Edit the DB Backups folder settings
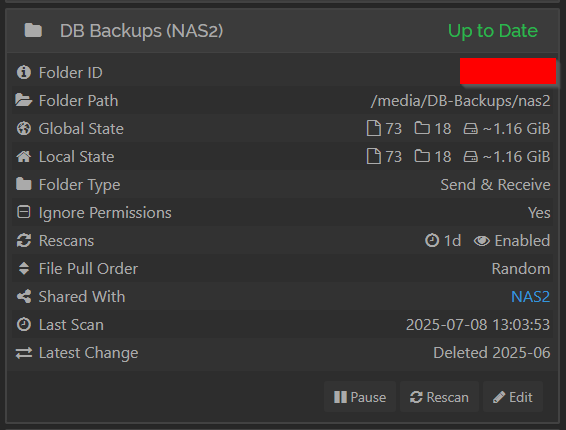The height and width of the screenshot is (430, 566). [513, 397]
